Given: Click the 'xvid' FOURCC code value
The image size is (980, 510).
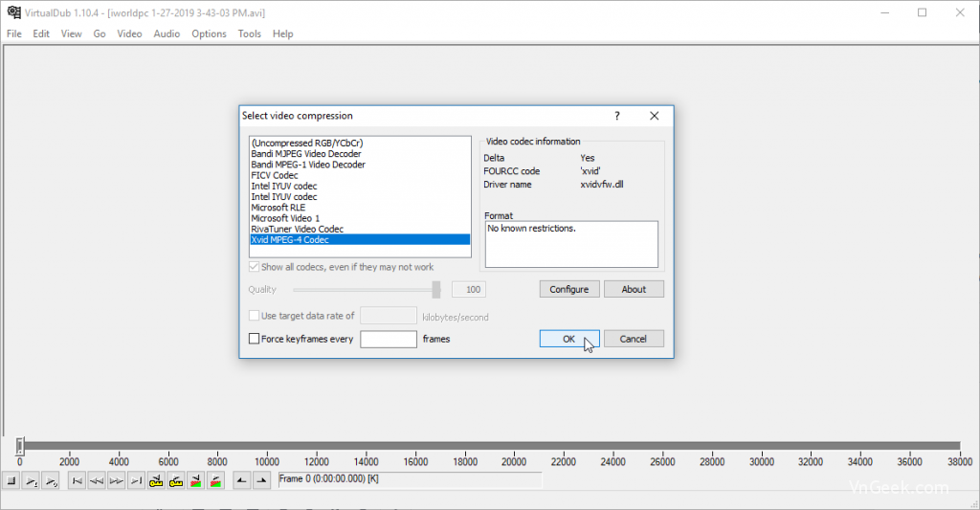Looking at the screenshot, I should pos(590,170).
